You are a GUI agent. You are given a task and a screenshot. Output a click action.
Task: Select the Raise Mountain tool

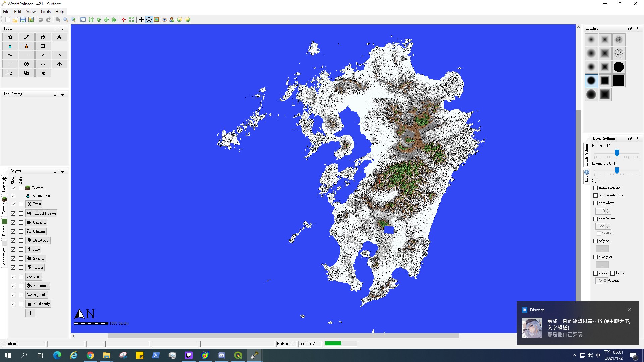point(59,55)
